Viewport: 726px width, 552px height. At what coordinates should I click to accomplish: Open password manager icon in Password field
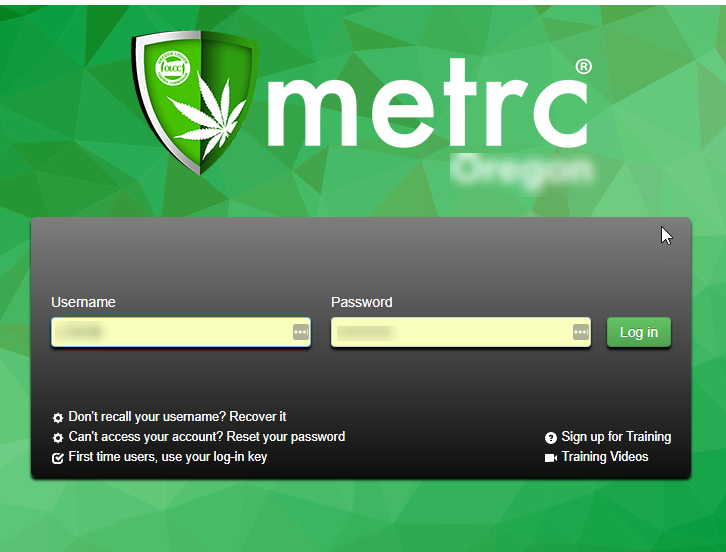(x=581, y=332)
